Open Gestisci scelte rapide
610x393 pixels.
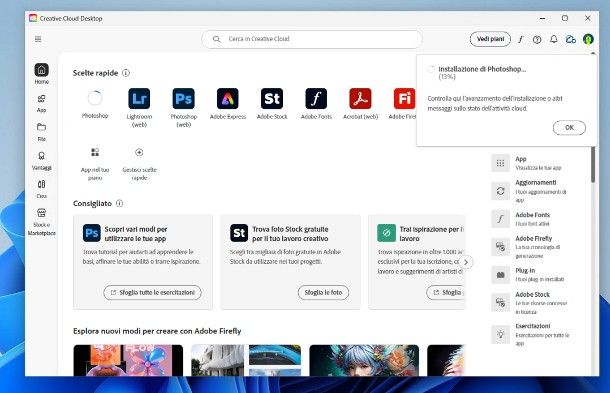(139, 164)
